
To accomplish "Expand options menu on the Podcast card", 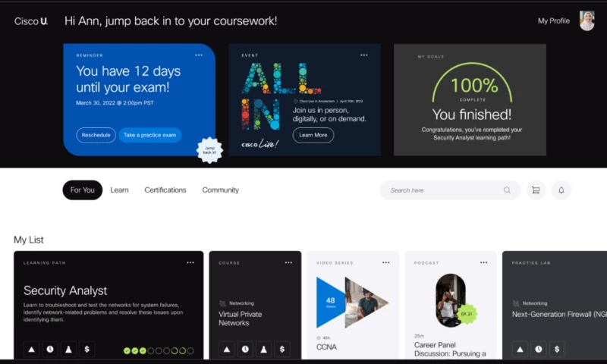I will coord(483,262).
